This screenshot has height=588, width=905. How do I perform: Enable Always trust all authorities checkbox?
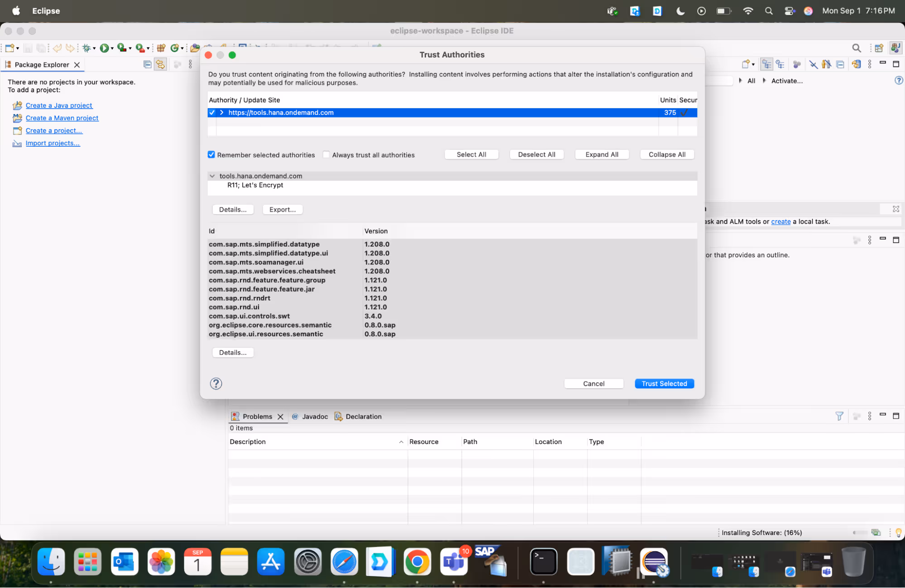[x=326, y=155]
